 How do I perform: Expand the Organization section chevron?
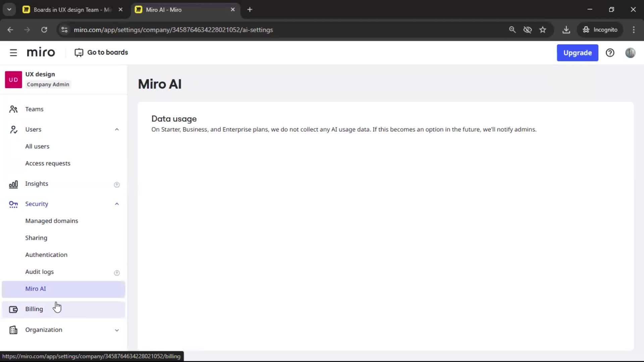(117, 330)
